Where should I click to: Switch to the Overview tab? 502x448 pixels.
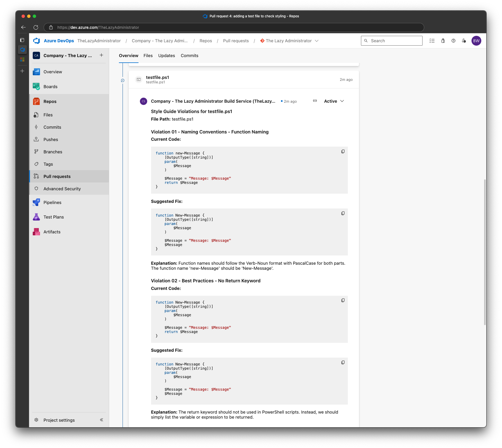click(x=128, y=56)
